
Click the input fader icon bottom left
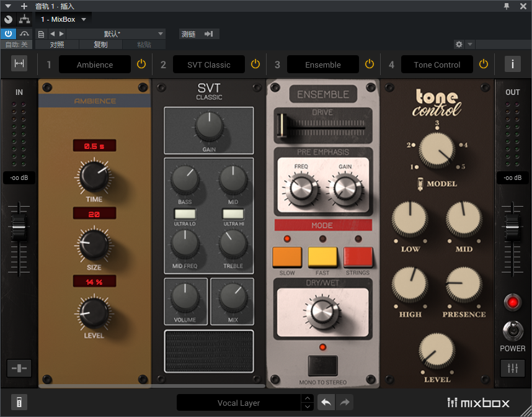click(x=19, y=368)
